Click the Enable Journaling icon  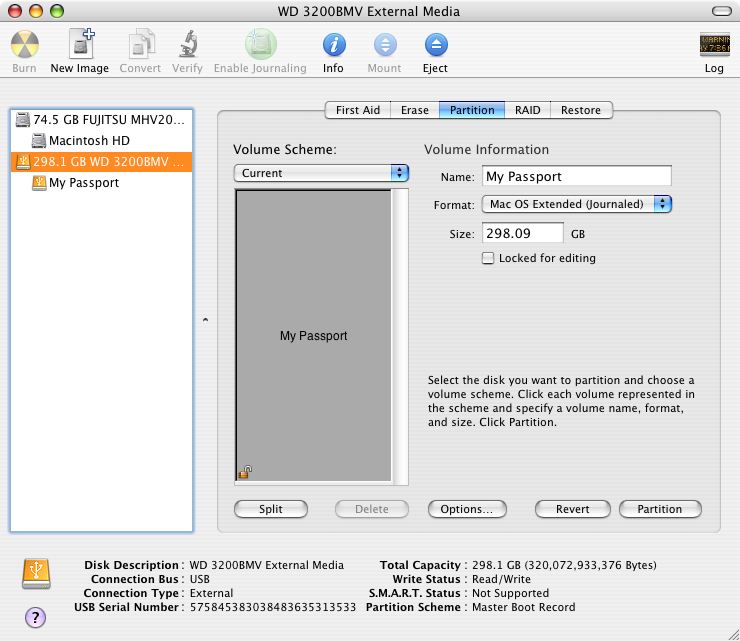coord(261,44)
